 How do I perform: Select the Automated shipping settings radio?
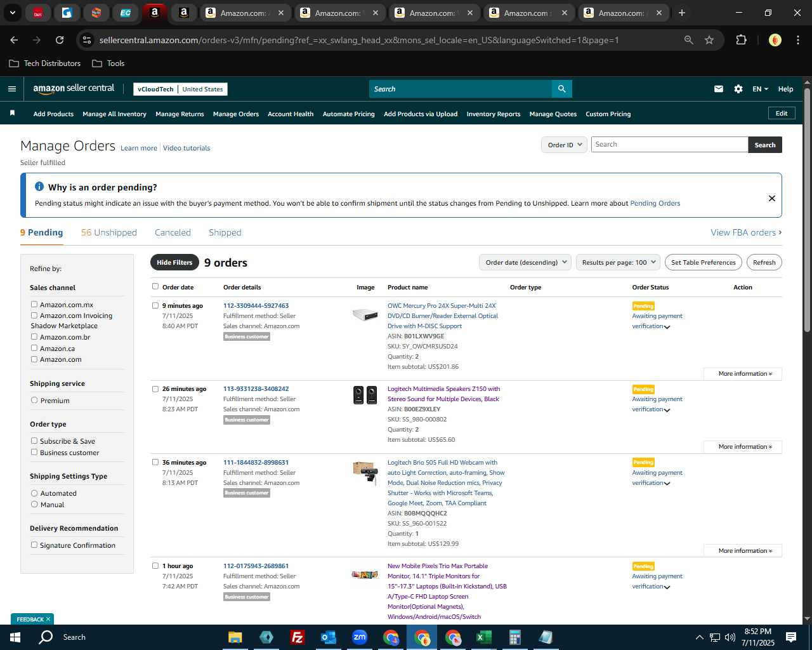click(x=34, y=493)
